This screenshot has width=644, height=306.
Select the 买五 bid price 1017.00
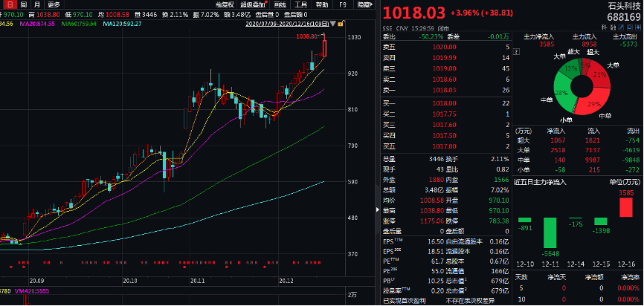pos(444,146)
